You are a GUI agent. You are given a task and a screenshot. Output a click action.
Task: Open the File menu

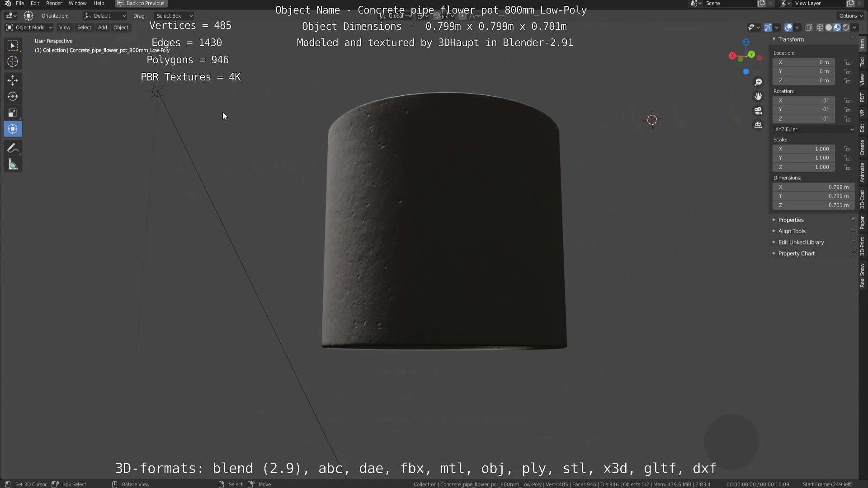[x=20, y=3]
